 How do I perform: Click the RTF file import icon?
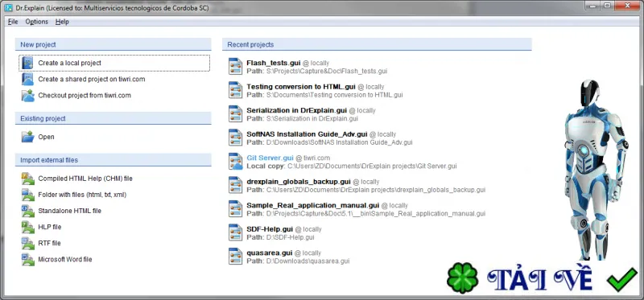[27, 243]
